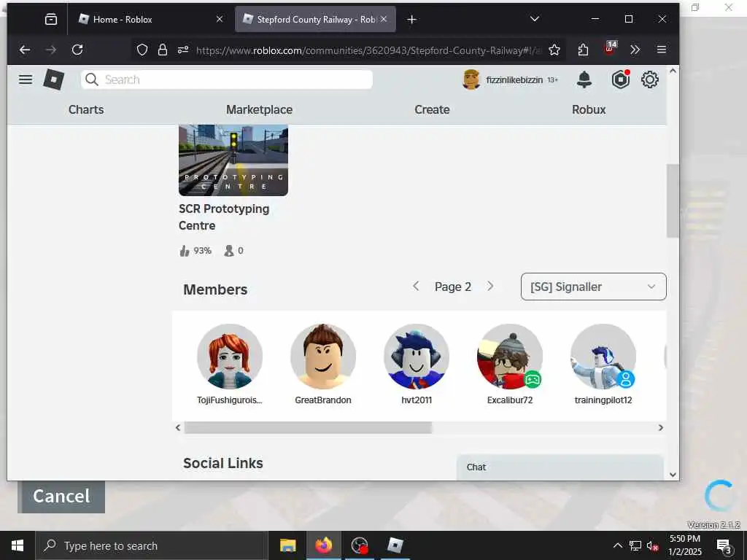This screenshot has height=560, width=747.
Task: Click the page scroll up arrow
Action: 673,71
